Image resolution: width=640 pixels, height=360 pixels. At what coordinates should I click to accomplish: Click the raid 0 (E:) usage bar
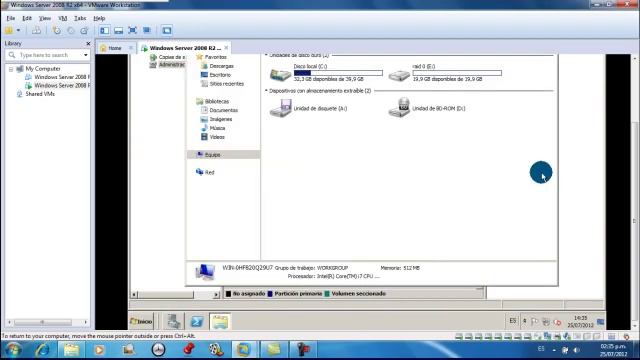pos(457,73)
